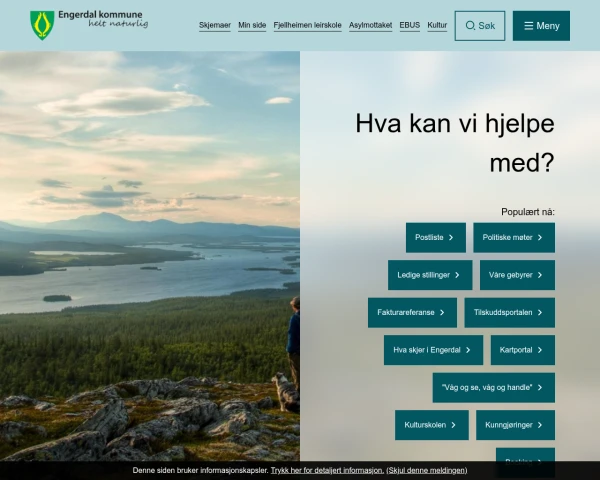Viewport: 600px width, 480px height.
Task: View Våre gebyrer
Action: 517,275
